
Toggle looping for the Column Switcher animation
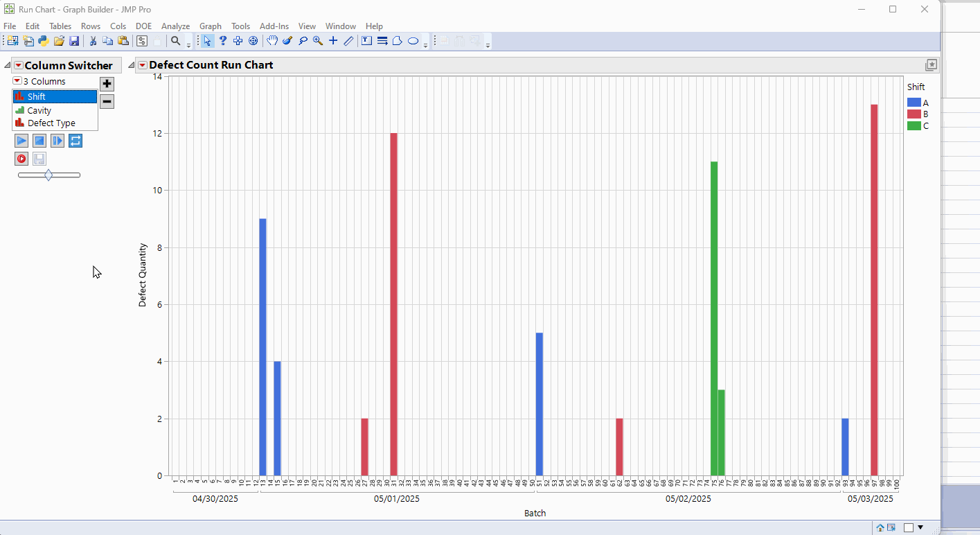(x=75, y=140)
